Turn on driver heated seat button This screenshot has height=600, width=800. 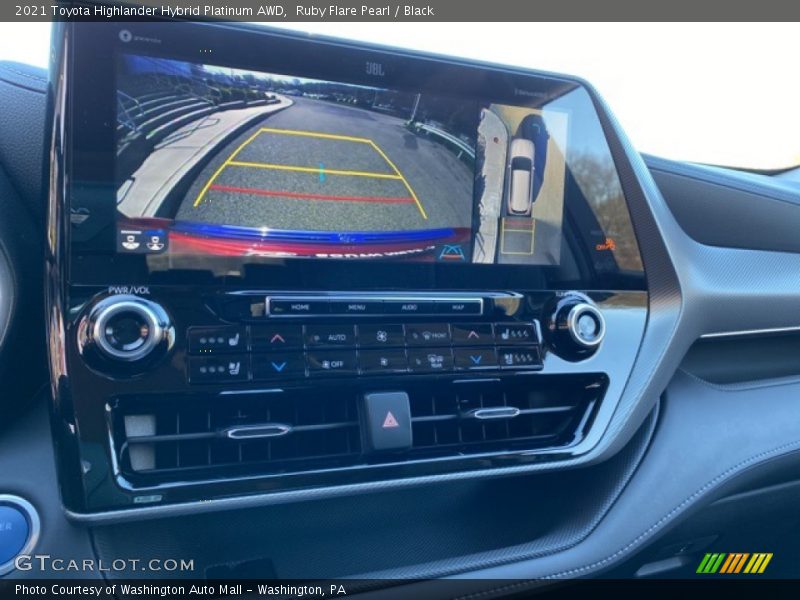pos(217,339)
